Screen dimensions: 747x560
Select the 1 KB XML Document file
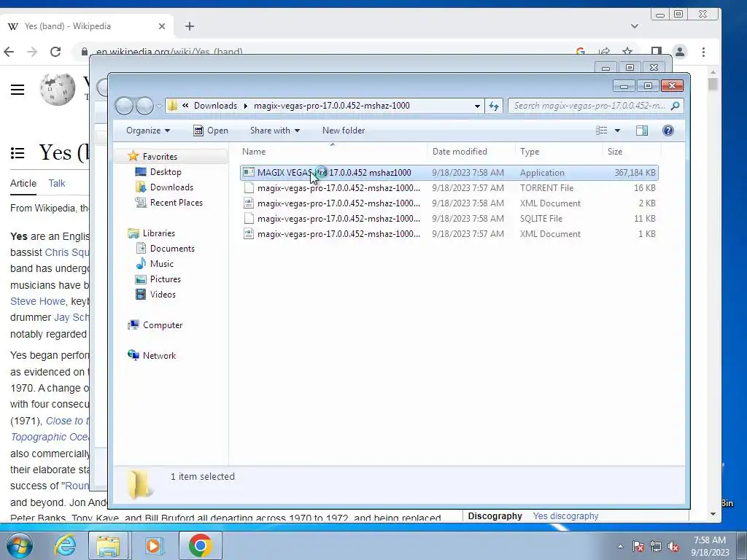[x=449, y=234]
